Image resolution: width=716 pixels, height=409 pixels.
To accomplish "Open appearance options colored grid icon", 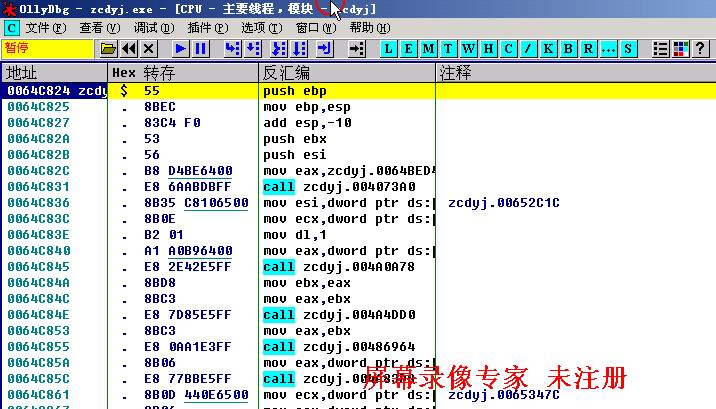I will 680,48.
